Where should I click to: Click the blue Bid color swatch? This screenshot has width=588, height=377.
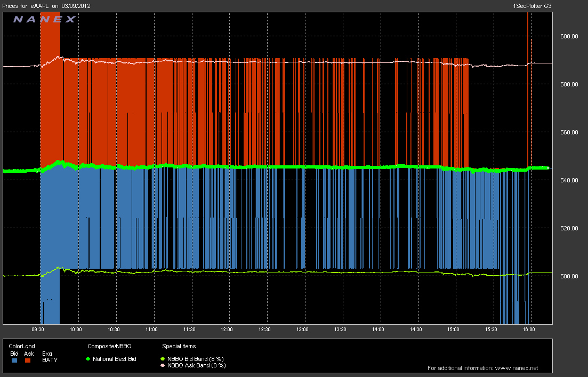tap(14, 360)
